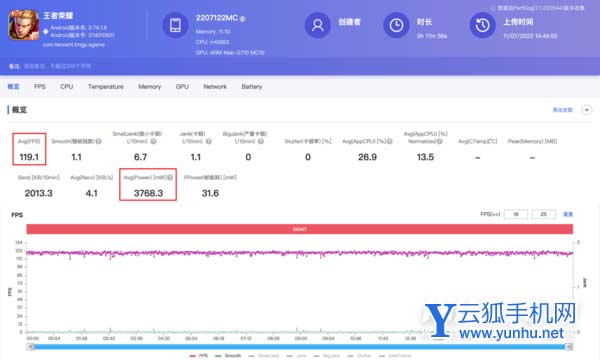Click the first FPS threshold field showing 18
Image resolution: width=600 pixels, height=360 pixels.
[x=516, y=214]
